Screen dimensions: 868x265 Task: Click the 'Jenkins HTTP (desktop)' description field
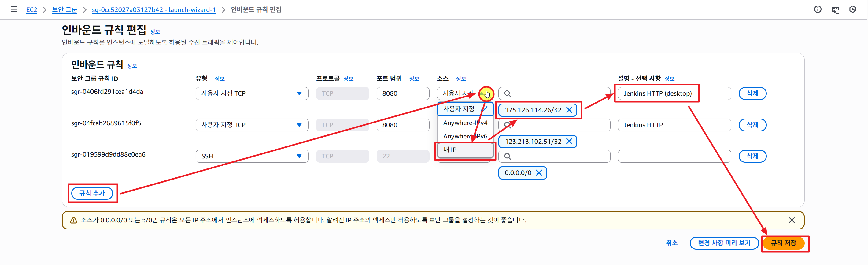coord(674,93)
